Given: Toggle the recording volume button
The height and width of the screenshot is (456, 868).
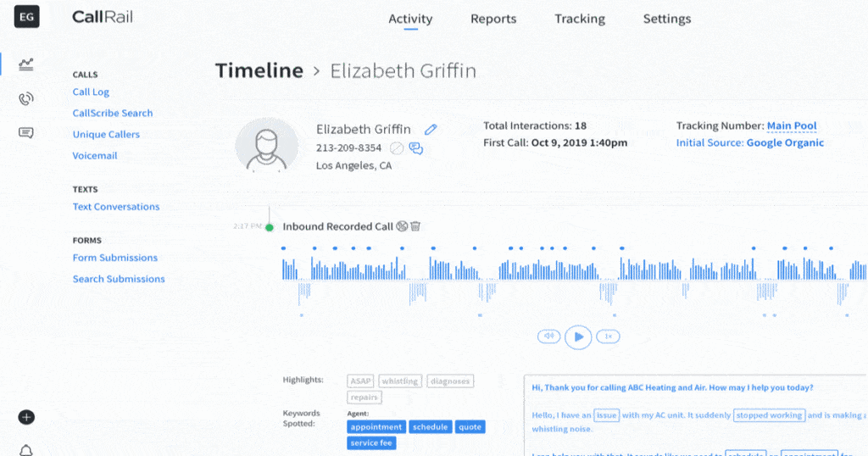Looking at the screenshot, I should [548, 336].
